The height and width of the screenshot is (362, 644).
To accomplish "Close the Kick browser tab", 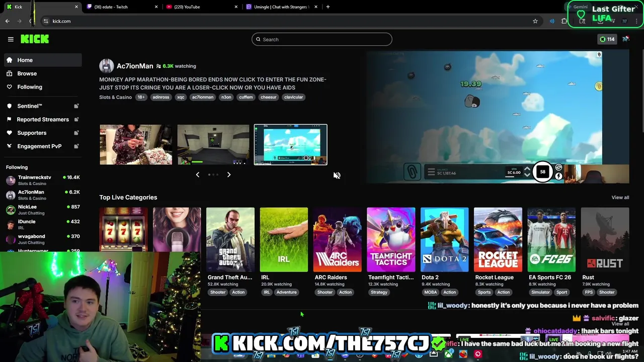I will [x=76, y=7].
